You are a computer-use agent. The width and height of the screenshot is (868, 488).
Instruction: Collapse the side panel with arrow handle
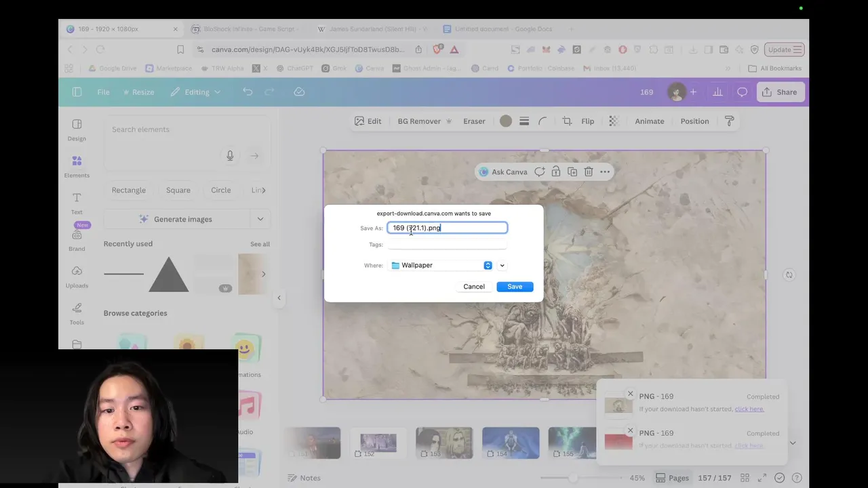point(279,298)
